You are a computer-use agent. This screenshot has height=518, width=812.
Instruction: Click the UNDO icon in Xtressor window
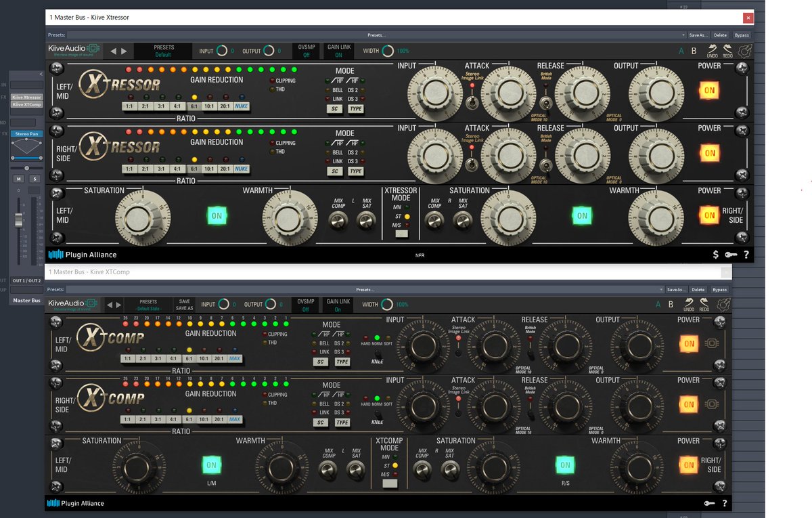tap(713, 51)
